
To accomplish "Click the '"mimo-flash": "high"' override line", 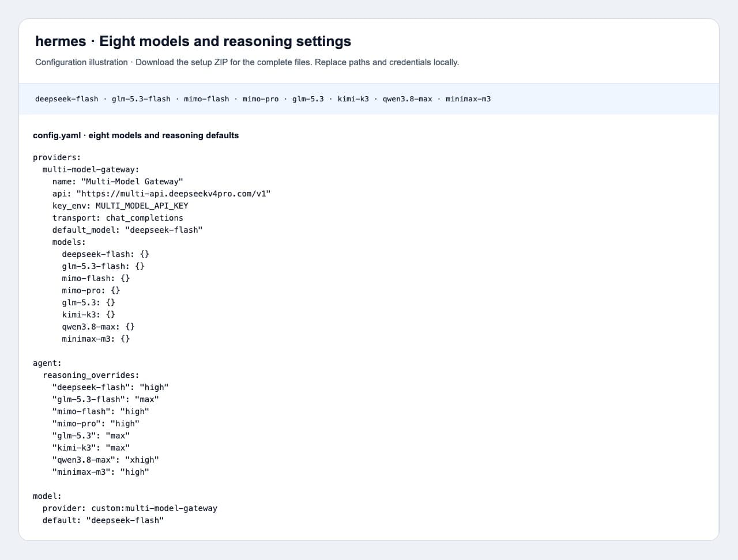I will click(x=101, y=411).
